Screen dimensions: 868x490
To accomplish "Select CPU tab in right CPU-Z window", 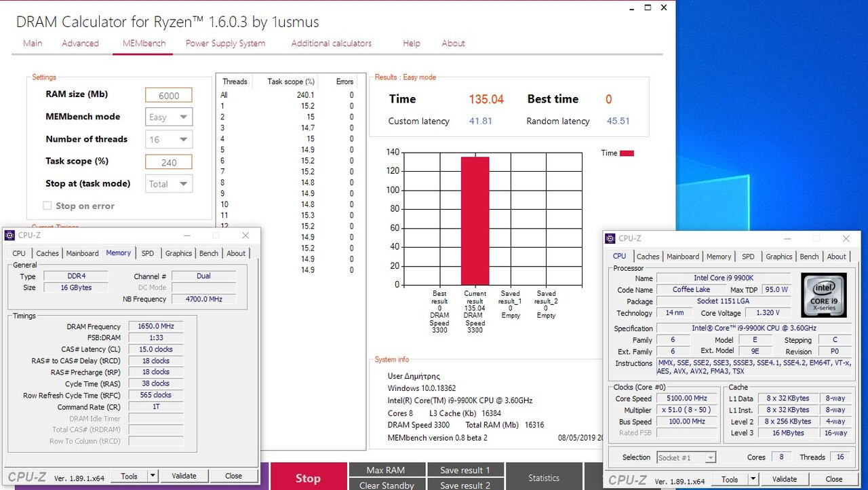I will click(x=620, y=256).
